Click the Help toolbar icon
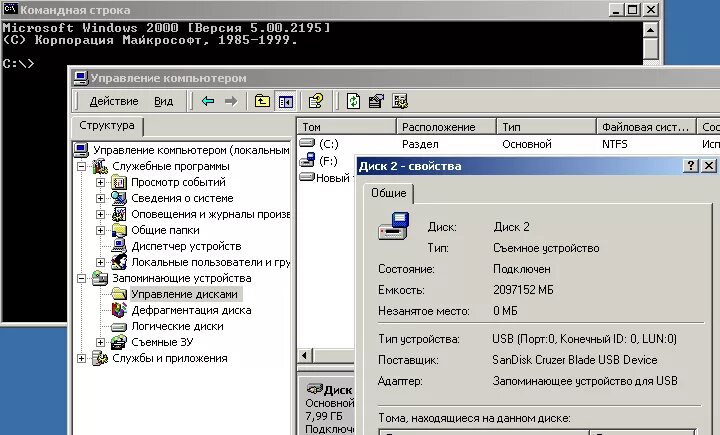 (x=316, y=101)
